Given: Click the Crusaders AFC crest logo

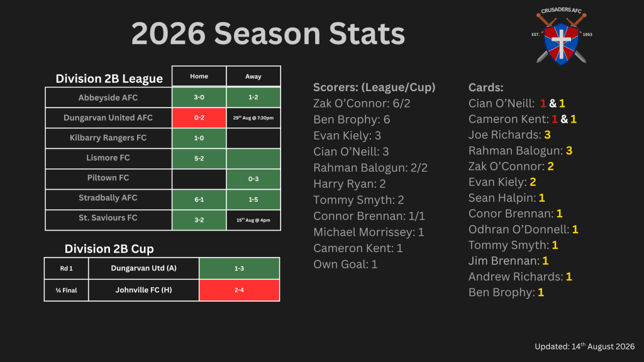Looking at the screenshot, I should pyautogui.click(x=562, y=36).
